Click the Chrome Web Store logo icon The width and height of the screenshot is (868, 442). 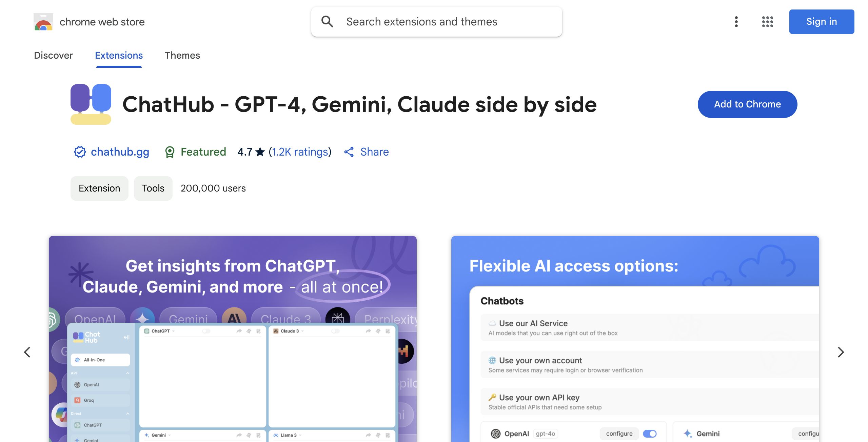point(43,22)
